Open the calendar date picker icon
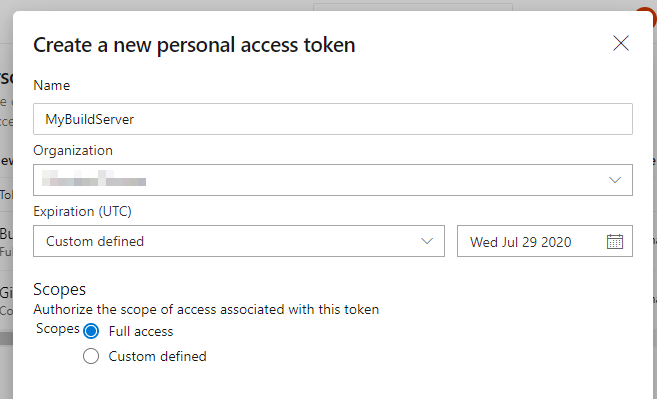The height and width of the screenshot is (399, 657). tap(615, 241)
